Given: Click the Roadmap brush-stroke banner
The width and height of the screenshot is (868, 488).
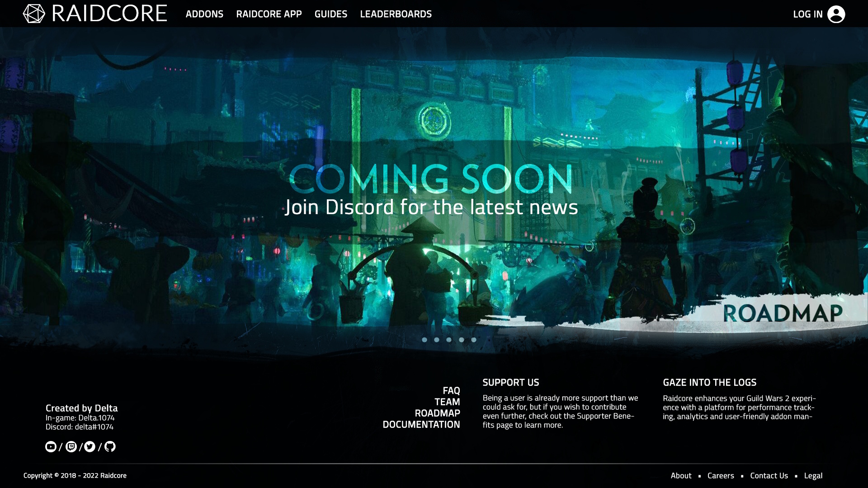Looking at the screenshot, I should point(782,313).
